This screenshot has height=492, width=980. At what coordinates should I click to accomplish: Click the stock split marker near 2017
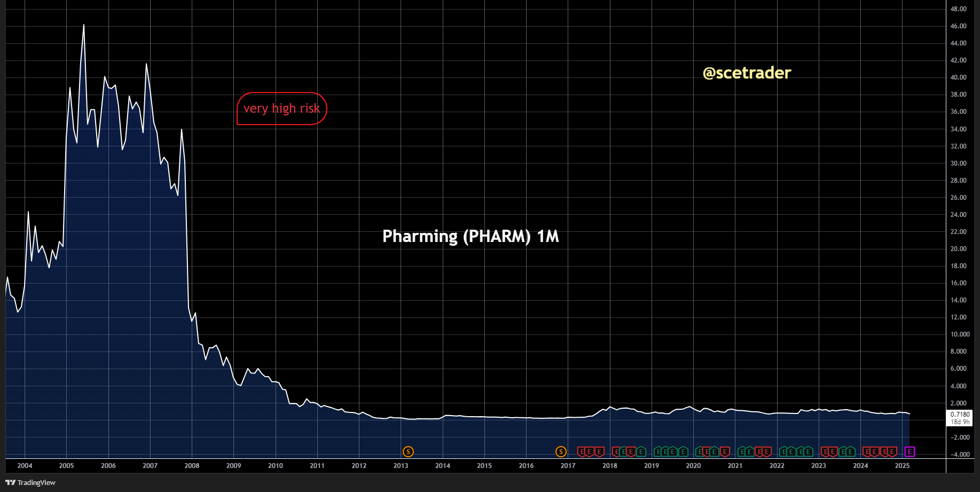[561, 452]
